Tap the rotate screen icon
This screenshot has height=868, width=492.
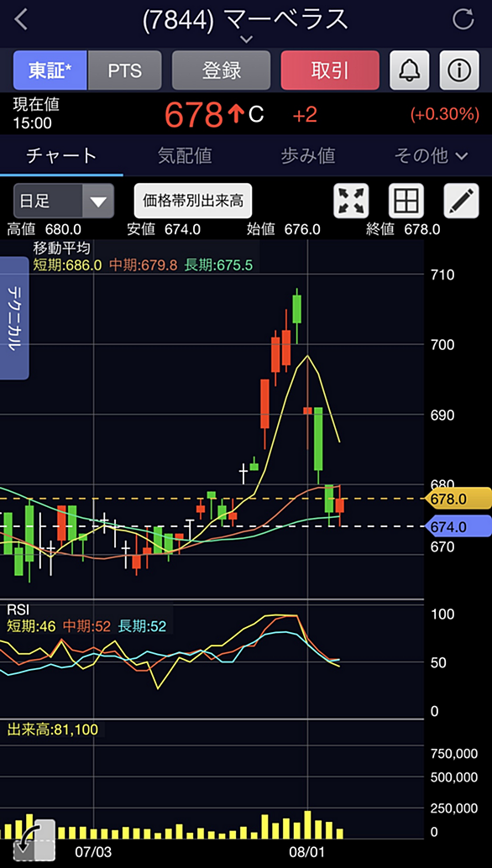click(x=34, y=839)
